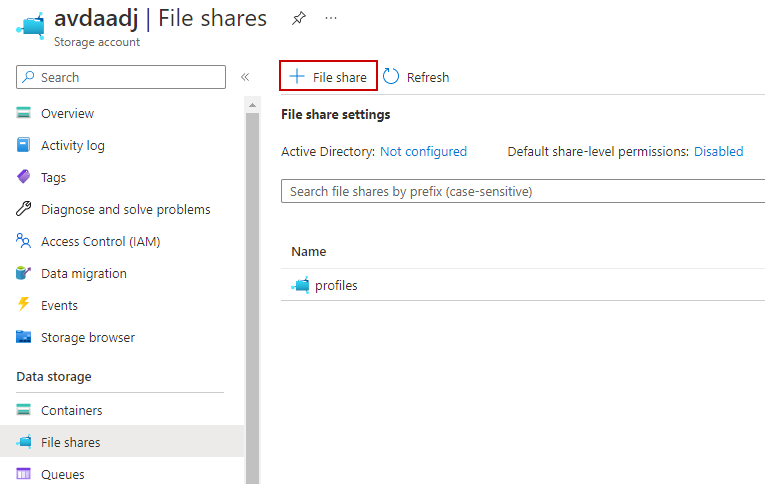The image size is (765, 484).
Task: Click the Overview icon in sidebar
Action: [24, 114]
